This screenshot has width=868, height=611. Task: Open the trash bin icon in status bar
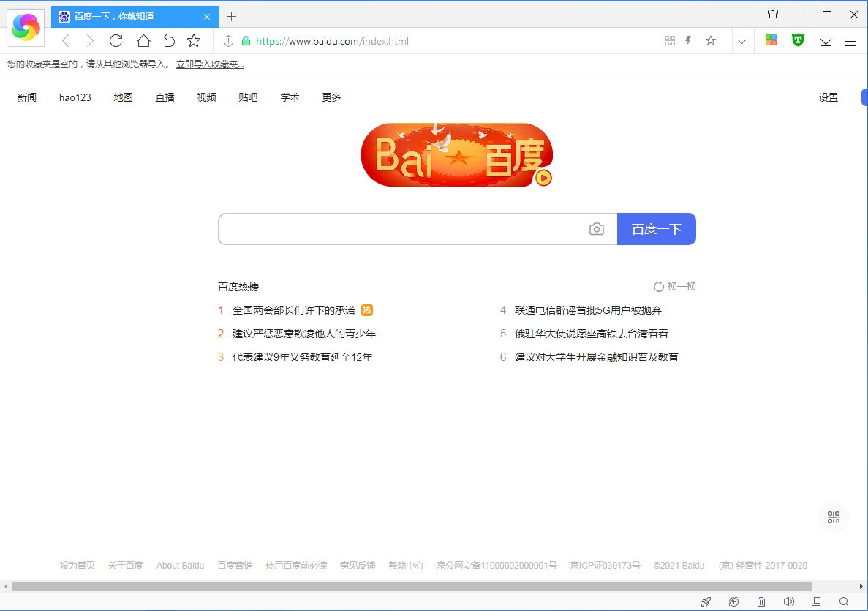761,601
